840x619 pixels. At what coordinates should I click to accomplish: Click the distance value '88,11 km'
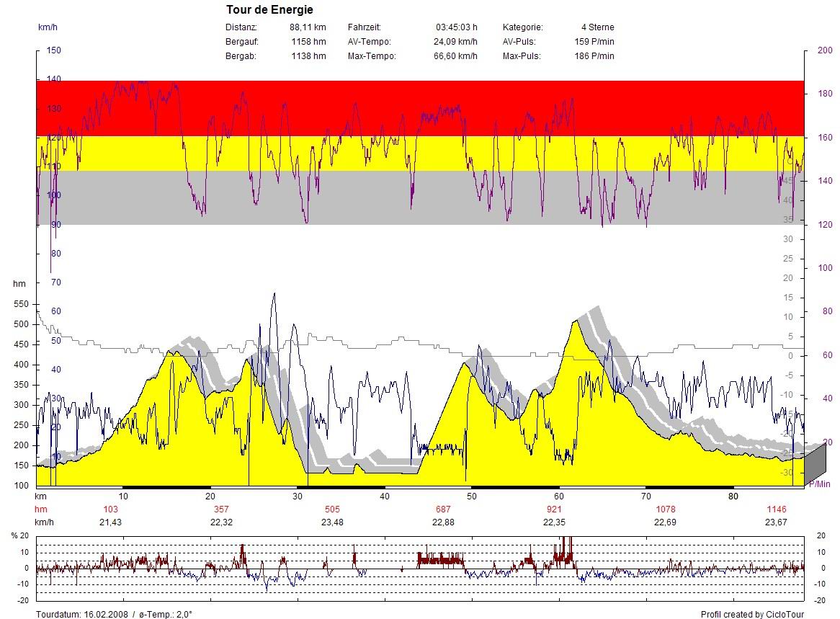(308, 27)
